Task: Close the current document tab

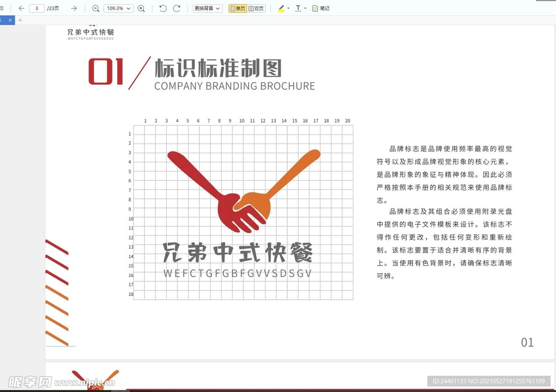Action: point(10,20)
